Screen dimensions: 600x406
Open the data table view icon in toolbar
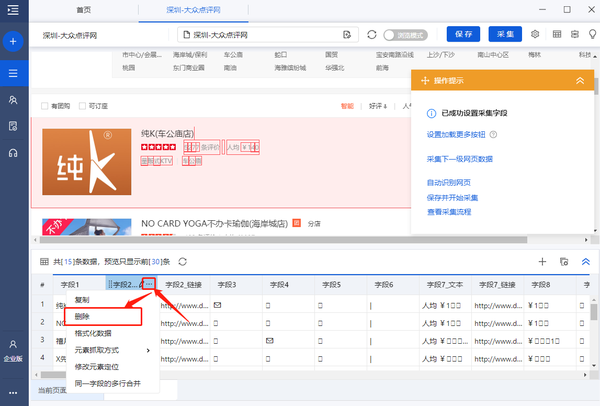click(x=557, y=34)
